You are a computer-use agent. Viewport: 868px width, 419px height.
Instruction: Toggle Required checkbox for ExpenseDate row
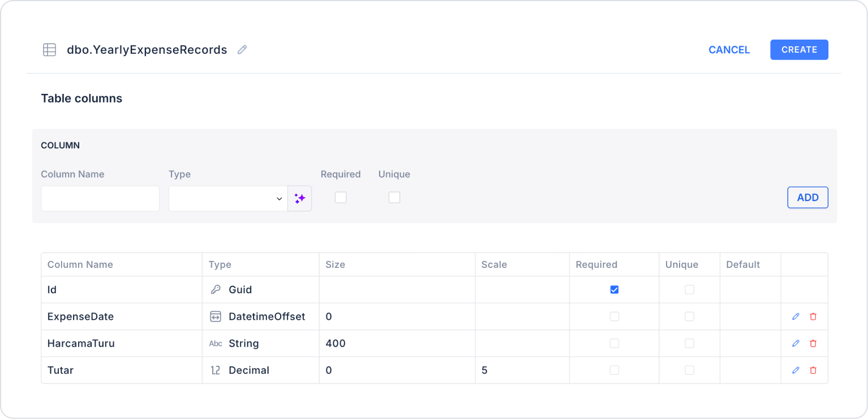[615, 317]
